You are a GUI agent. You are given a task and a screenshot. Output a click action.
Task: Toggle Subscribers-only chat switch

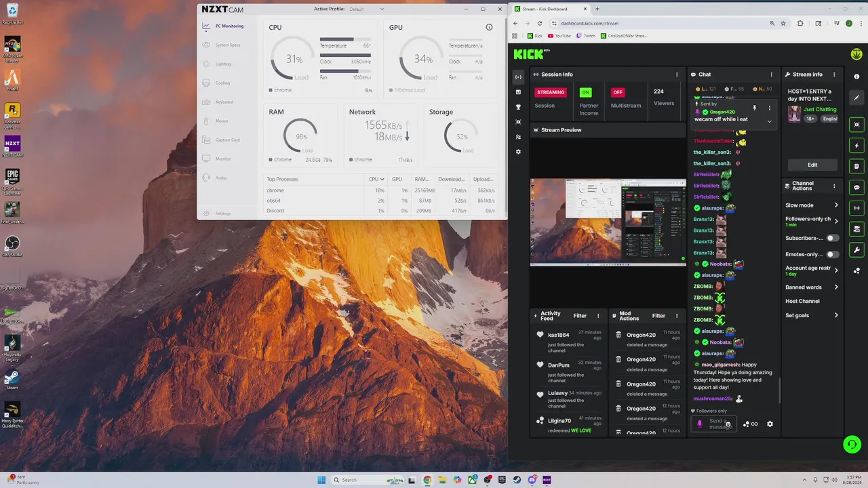(x=832, y=238)
